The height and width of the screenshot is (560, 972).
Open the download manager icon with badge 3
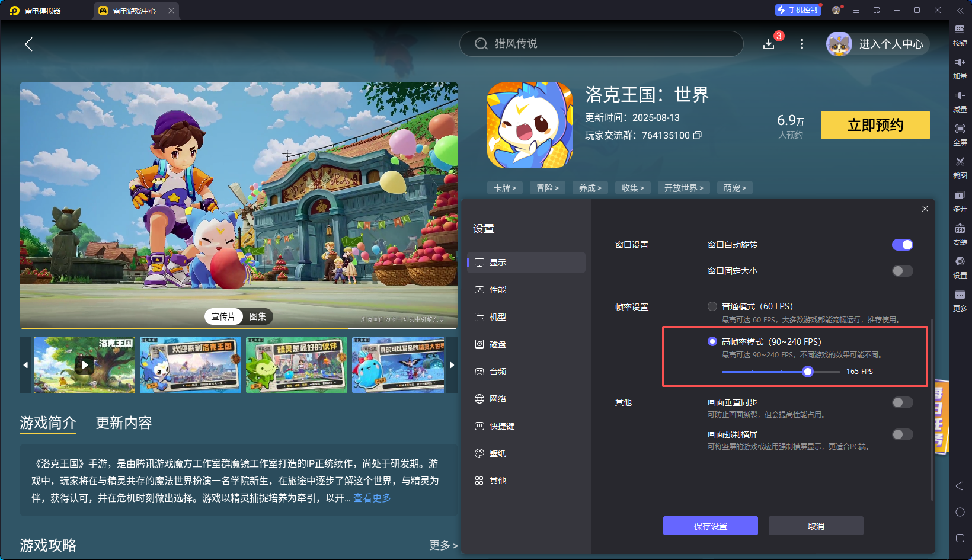769,44
